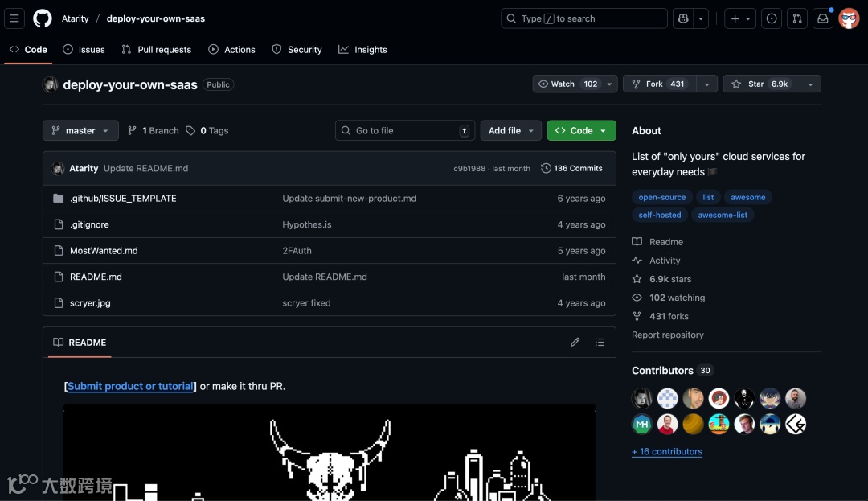View the 6.9k stars link
Viewport: 868px width, 501px height.
click(x=661, y=279)
